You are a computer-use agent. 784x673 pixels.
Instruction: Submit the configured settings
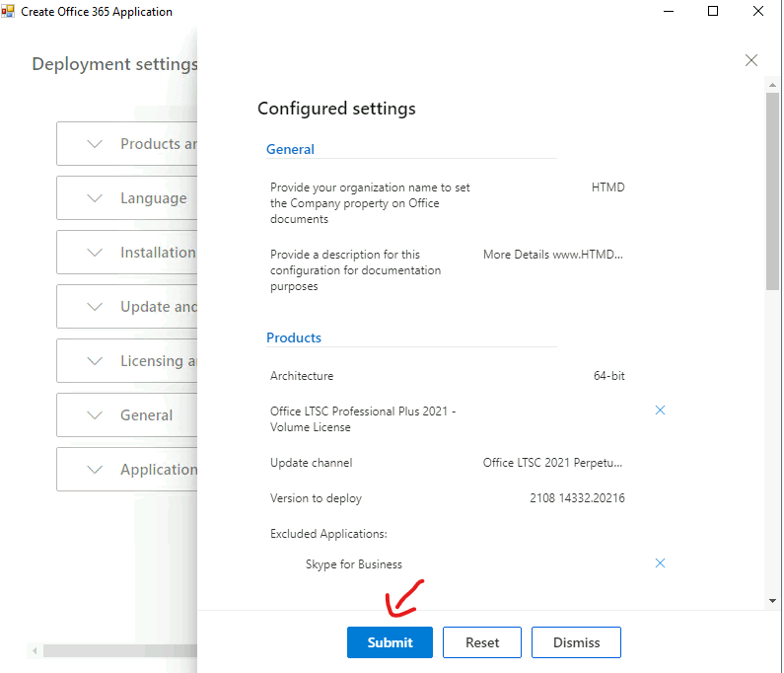coord(390,642)
